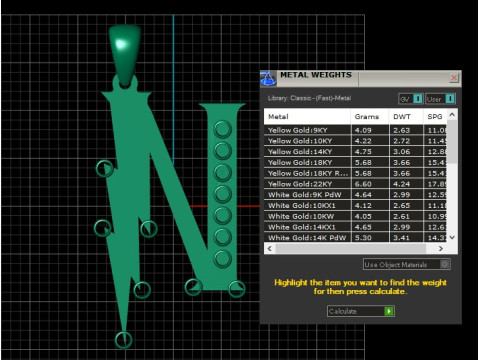Click the 3.06 DWT cell

pos(406,152)
